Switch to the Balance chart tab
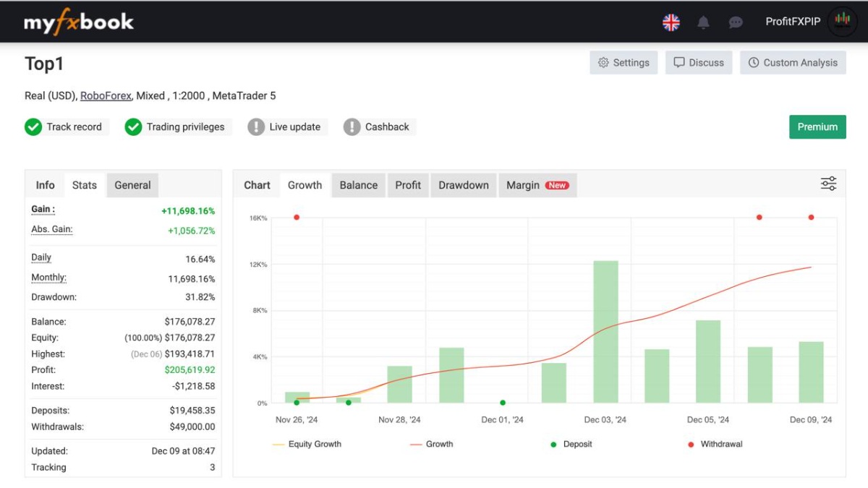This screenshot has width=868, height=488. click(x=359, y=185)
